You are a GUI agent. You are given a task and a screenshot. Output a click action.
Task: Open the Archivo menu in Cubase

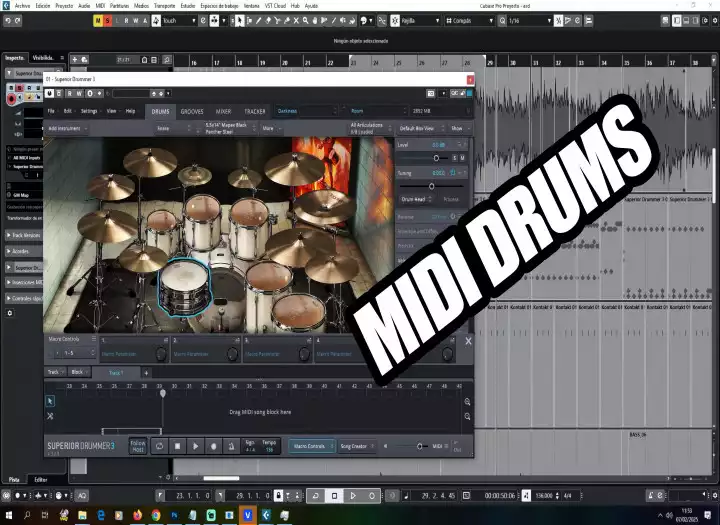tap(22, 6)
